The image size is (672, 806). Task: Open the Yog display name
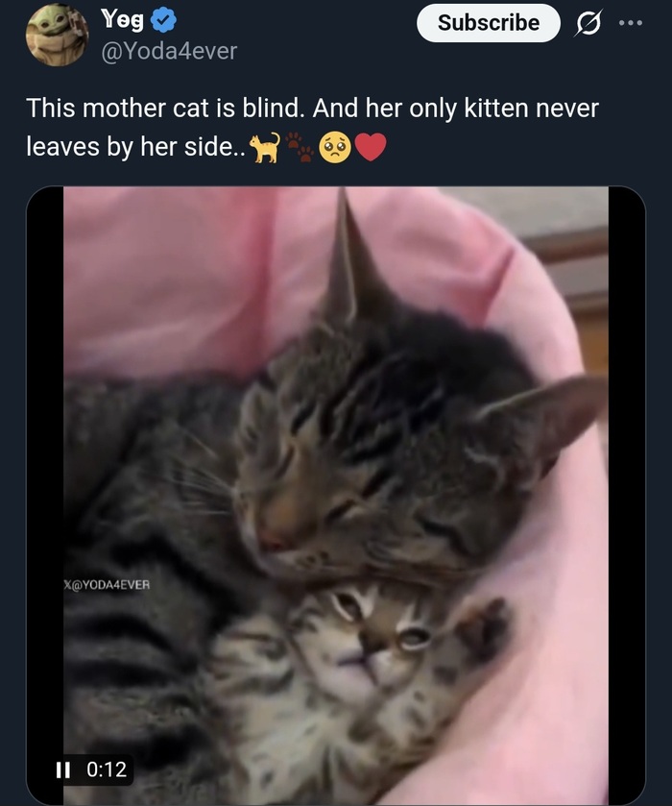click(123, 19)
